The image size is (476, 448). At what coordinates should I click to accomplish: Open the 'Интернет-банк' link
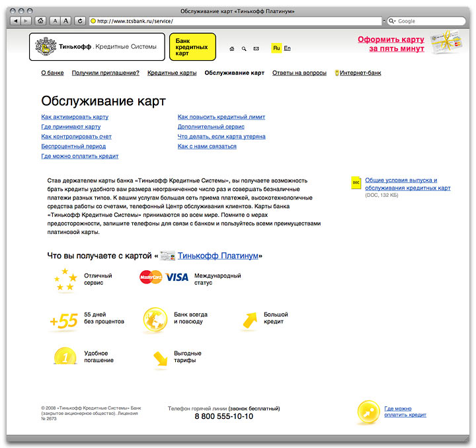pyautogui.click(x=360, y=73)
